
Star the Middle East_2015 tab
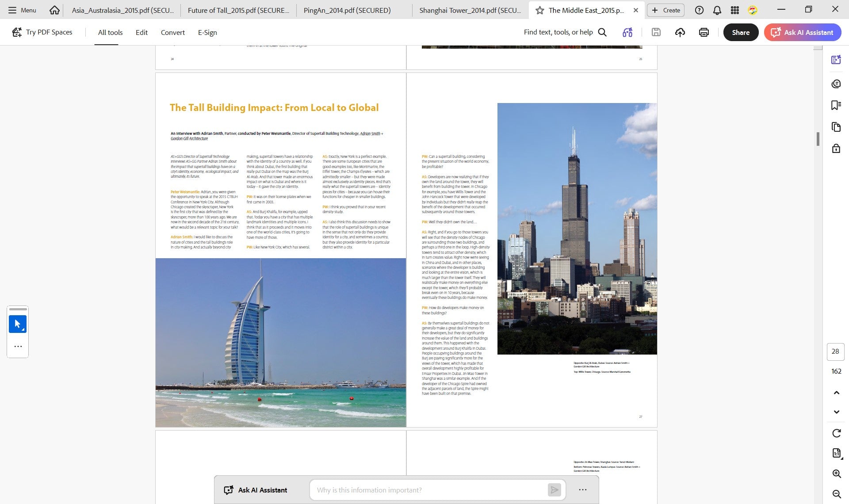coord(540,10)
